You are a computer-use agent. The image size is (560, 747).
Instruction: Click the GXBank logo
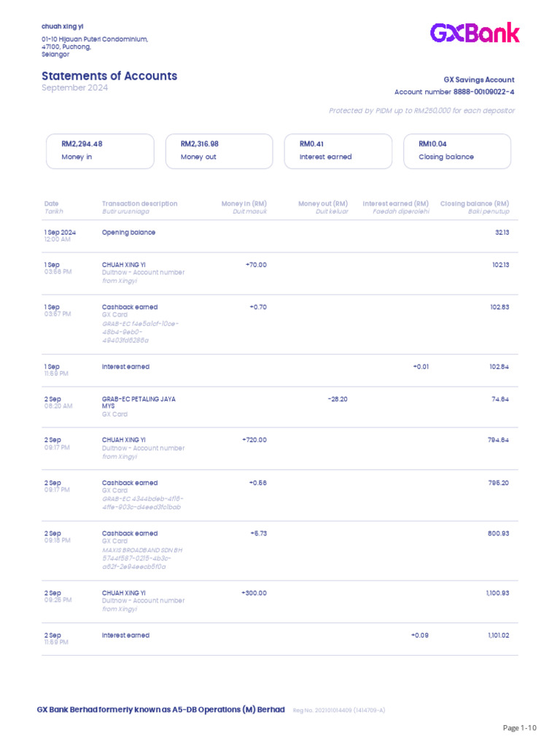point(475,33)
